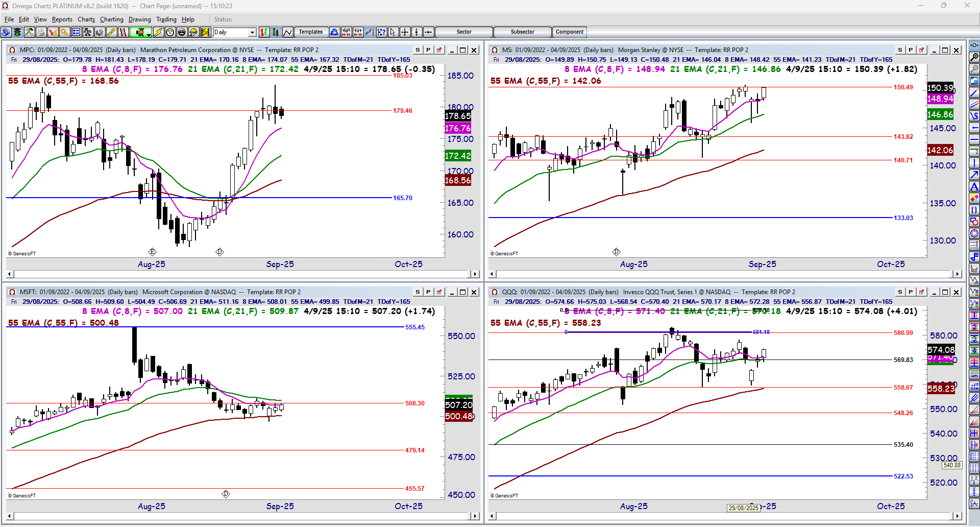Click the red ladder toolbar icon
Screen dimensions: 980x527
(123, 32)
